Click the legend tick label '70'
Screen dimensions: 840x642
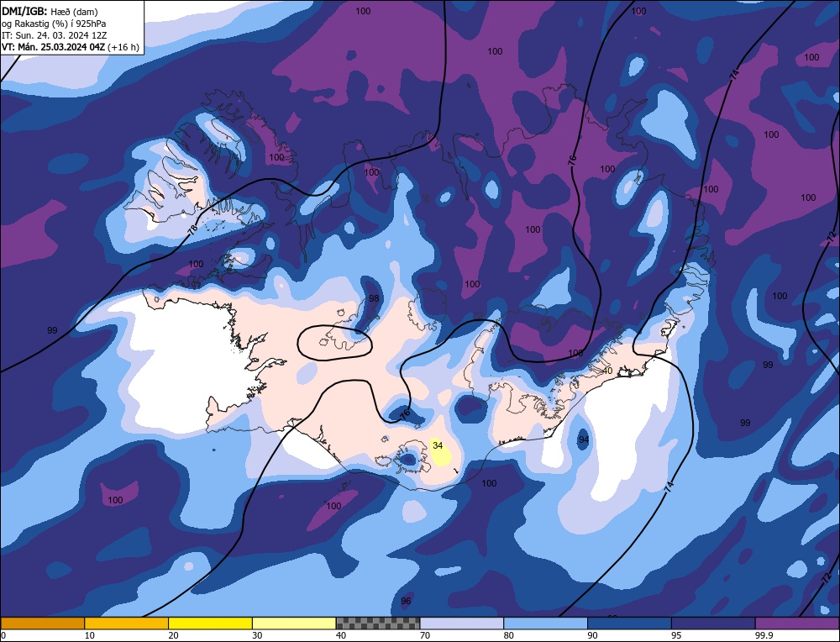pos(425,635)
